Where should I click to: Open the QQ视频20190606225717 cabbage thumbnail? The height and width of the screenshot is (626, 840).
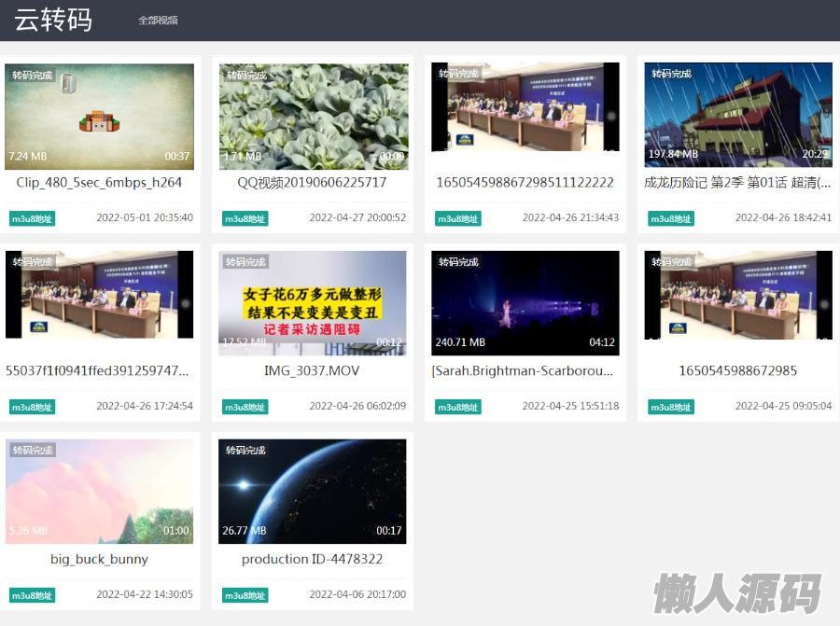314,117
